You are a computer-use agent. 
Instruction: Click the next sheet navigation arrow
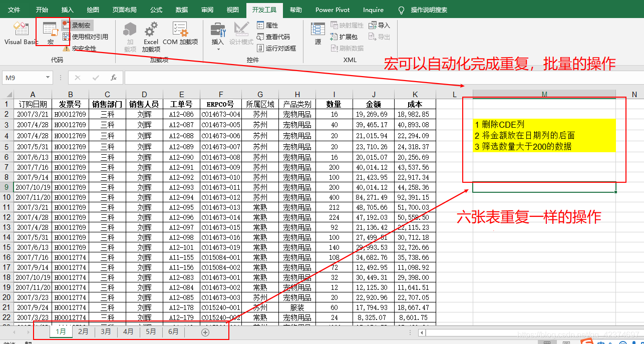[27, 332]
